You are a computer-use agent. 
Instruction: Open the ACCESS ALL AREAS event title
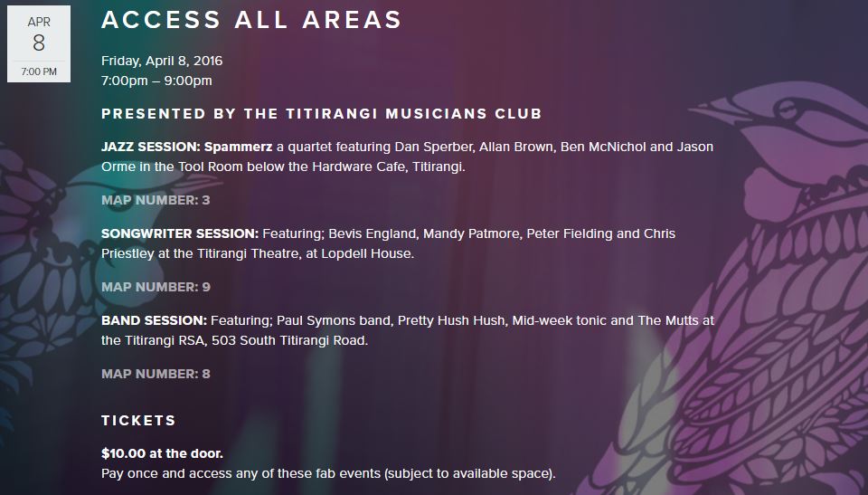[x=251, y=20]
